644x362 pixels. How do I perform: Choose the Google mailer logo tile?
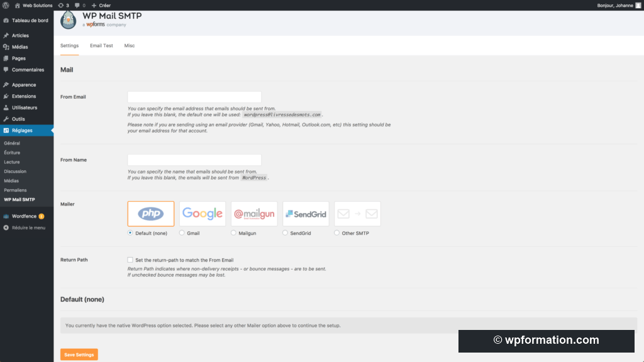point(203,214)
